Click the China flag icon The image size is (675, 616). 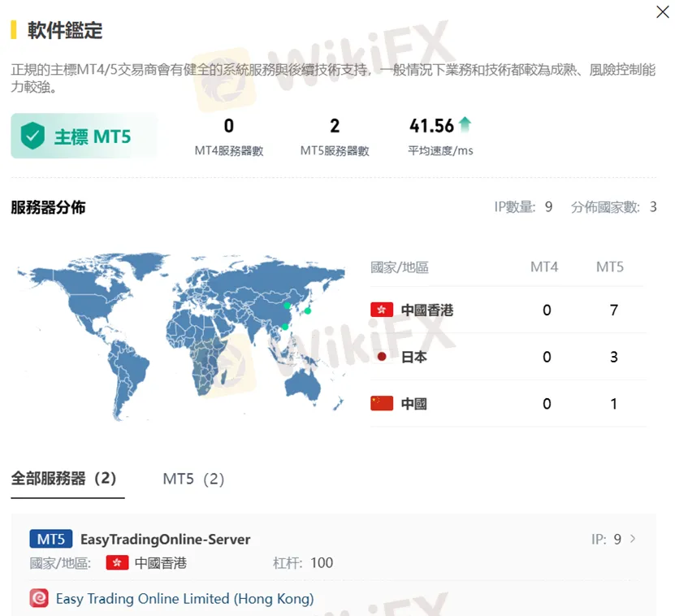tap(382, 404)
